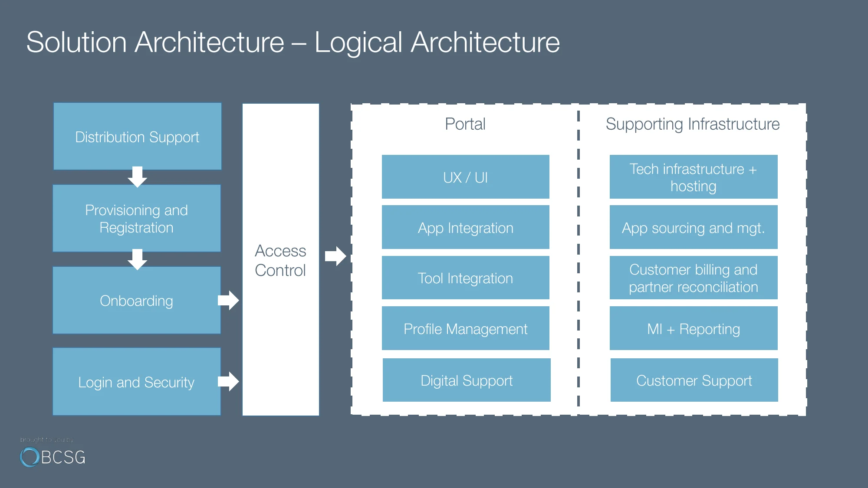Select the Profile Management box
868x488 pixels.
pyautogui.click(x=465, y=329)
